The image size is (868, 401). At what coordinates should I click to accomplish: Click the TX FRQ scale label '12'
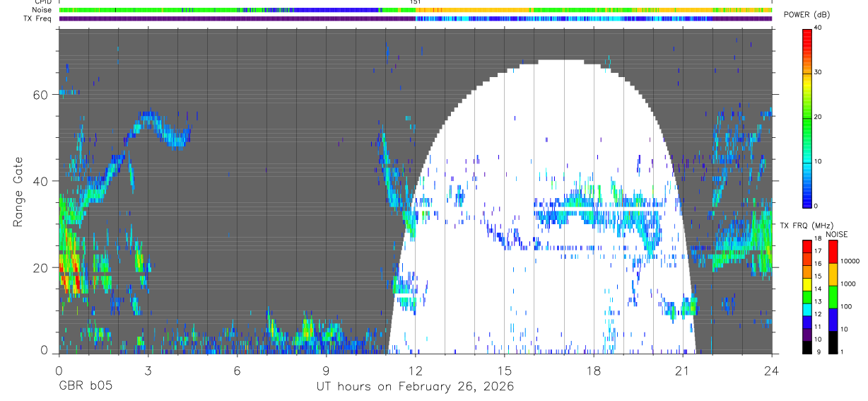819,315
